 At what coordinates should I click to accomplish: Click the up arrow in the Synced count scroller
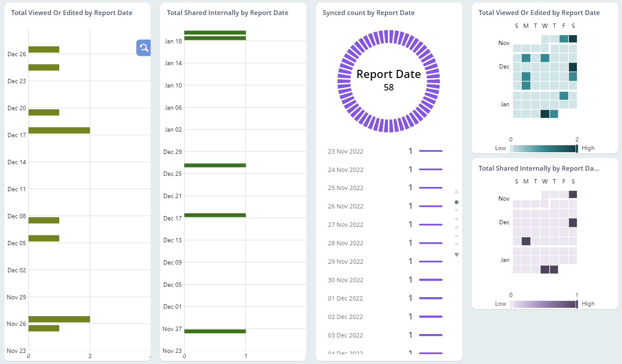456,191
